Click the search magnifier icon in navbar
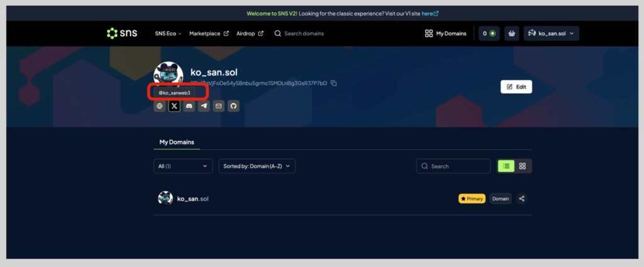The width and height of the screenshot is (644, 267). coord(277,33)
